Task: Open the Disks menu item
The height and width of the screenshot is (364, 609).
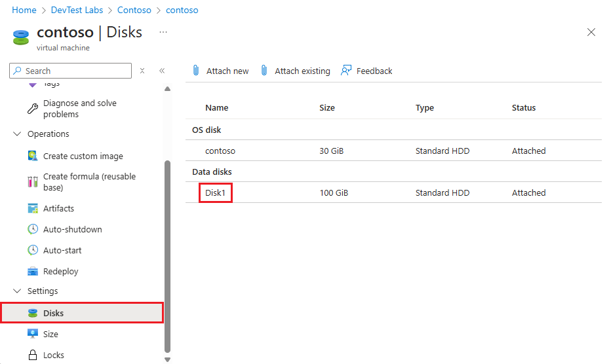Action: point(82,313)
